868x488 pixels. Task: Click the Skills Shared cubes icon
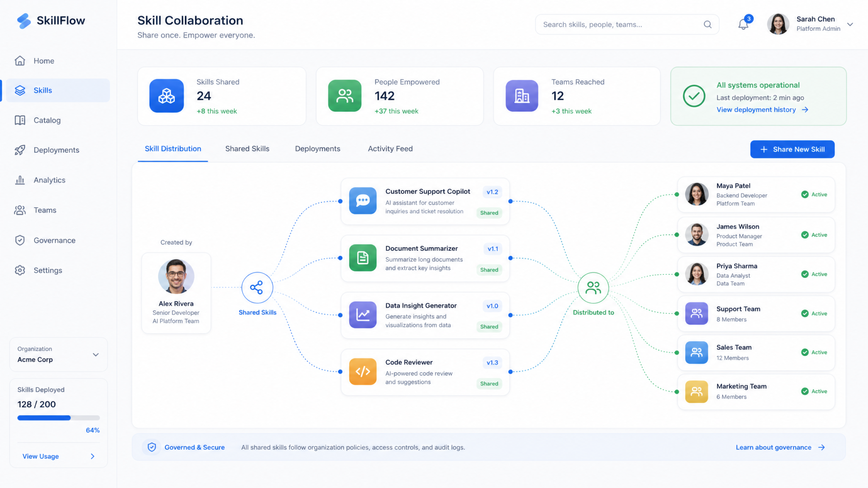tap(167, 96)
